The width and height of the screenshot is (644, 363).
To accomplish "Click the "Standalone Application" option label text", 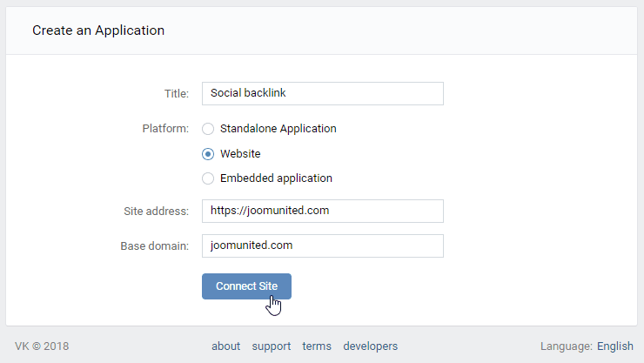I will 278,129.
